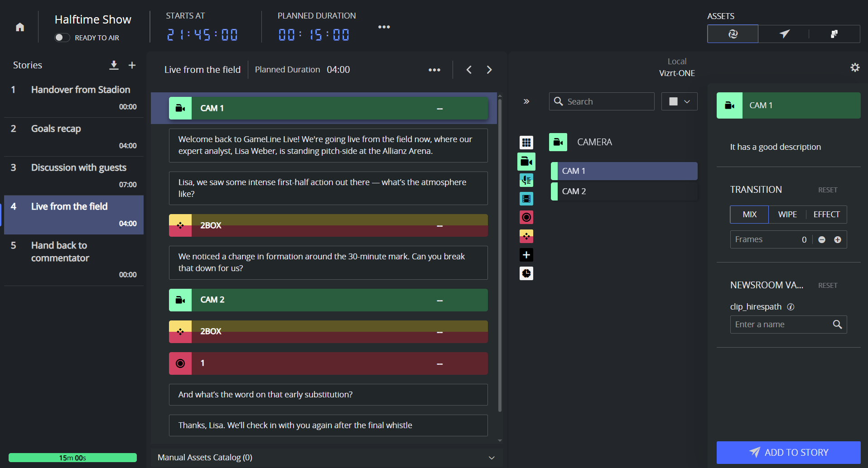Viewport: 868px width, 468px height.
Task: Click the 15m 00s duration progress bar
Action: [x=72, y=458]
